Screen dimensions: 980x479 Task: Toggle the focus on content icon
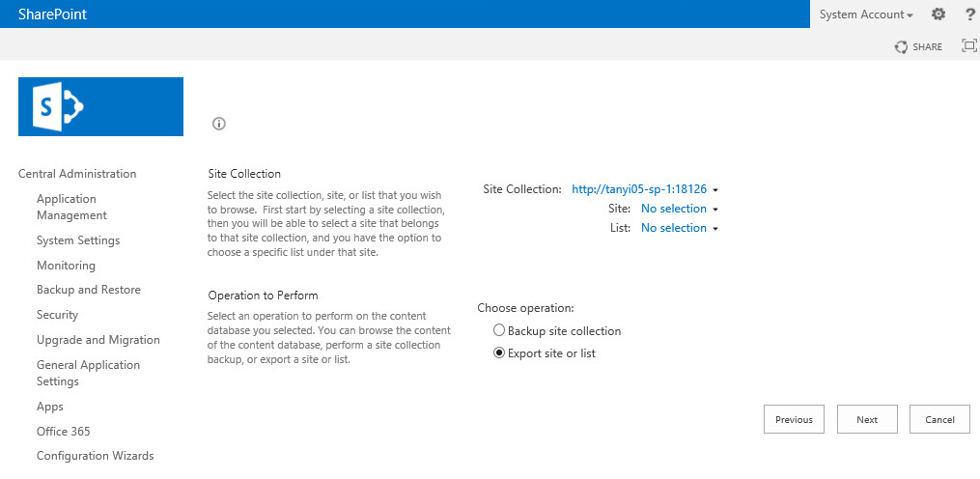click(968, 45)
